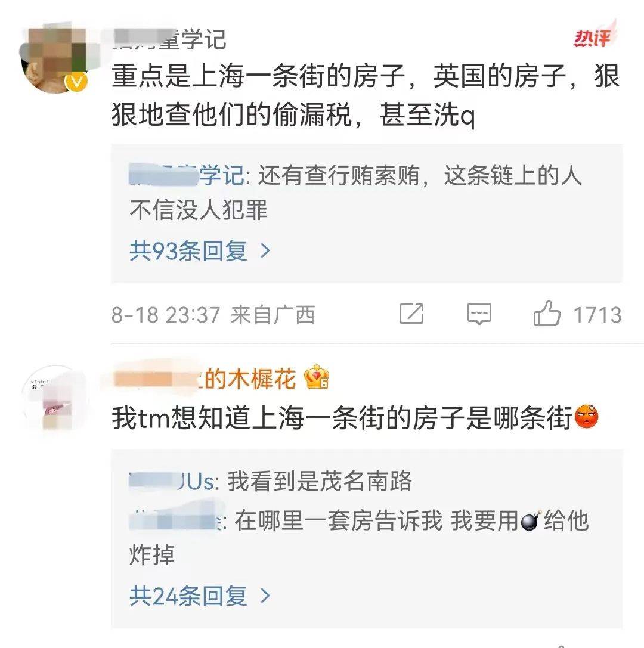This screenshot has width=644, height=648.
Task: Tap the 我看到是茂名南路 reply text
Action: (319, 480)
